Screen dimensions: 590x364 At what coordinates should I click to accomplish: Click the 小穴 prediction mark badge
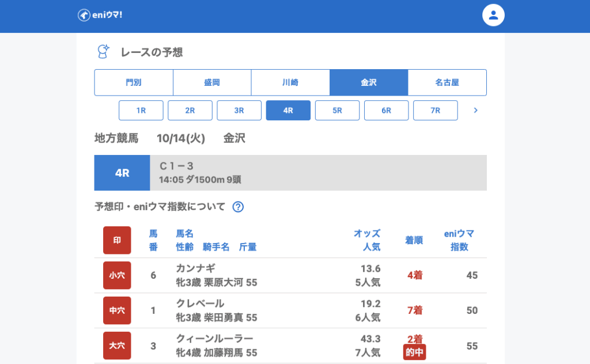click(x=117, y=275)
